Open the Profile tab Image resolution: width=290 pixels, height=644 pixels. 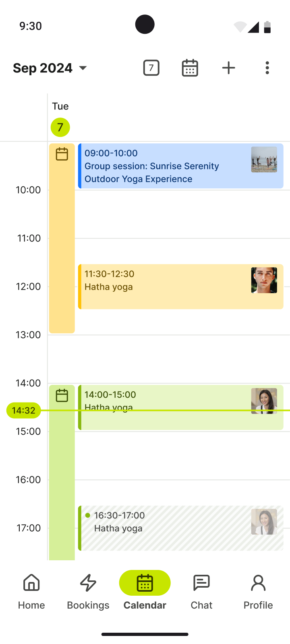click(x=258, y=592)
